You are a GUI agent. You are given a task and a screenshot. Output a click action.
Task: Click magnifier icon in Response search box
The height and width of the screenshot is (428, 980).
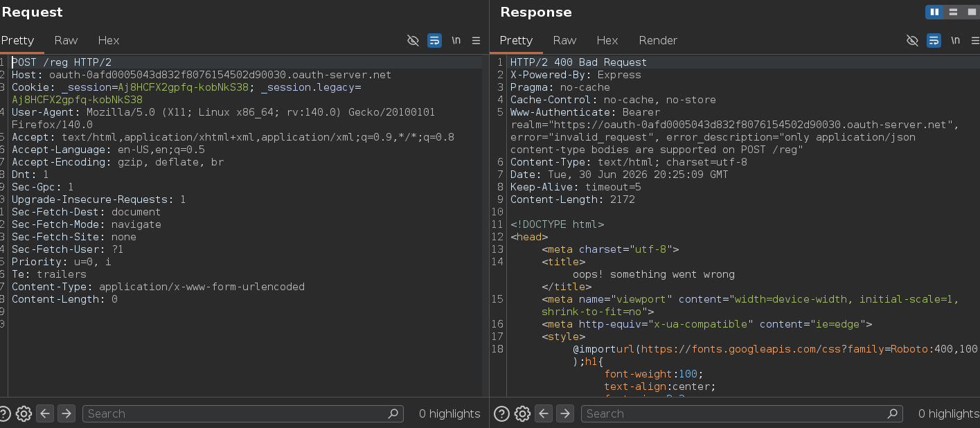click(x=893, y=413)
